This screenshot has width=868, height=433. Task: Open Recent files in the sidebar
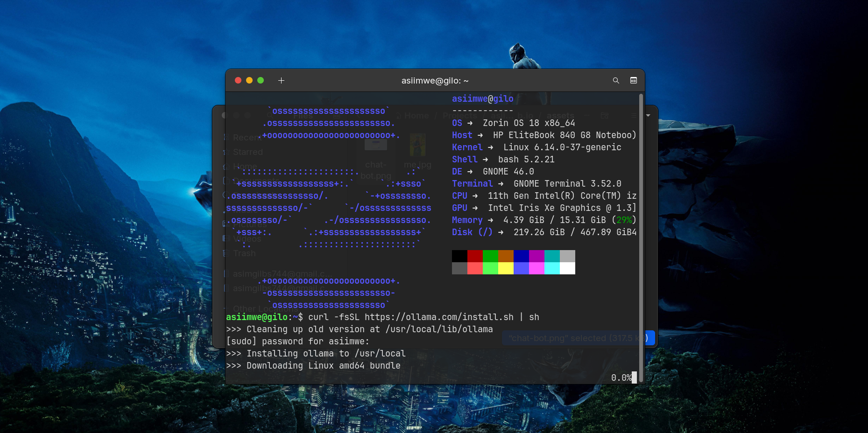[247, 137]
